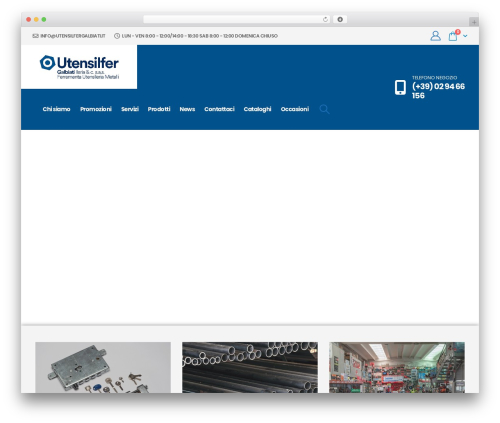Open the lock and keys thumbnail
This screenshot has height=423, width=500.
click(x=103, y=367)
